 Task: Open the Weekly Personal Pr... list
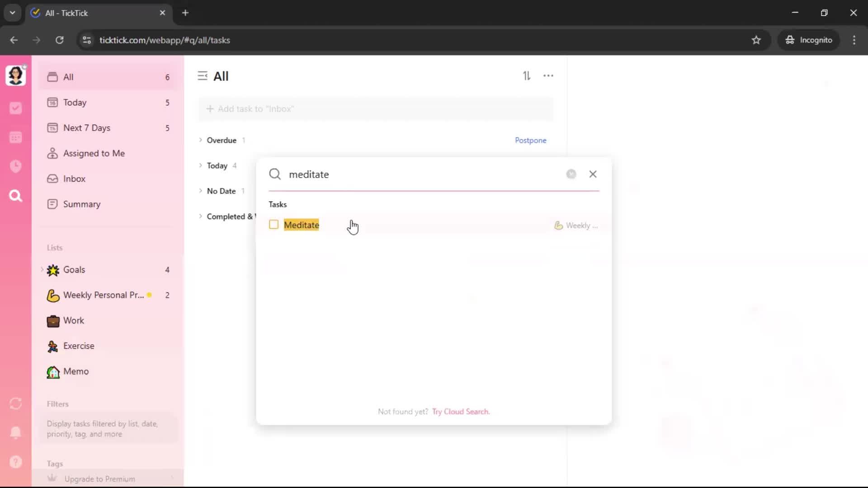[x=103, y=295]
